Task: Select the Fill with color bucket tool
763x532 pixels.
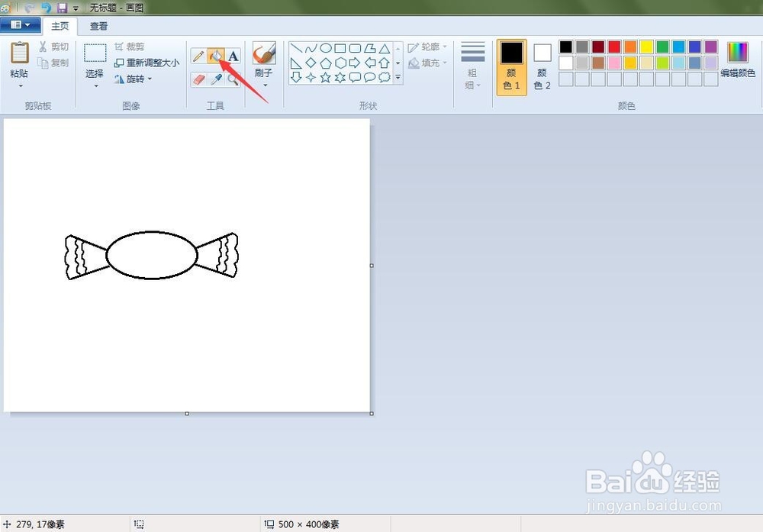Action: pos(216,56)
